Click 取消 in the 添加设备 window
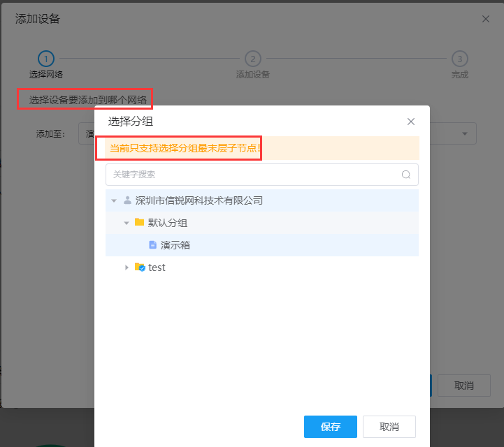The width and height of the screenshot is (504, 447). 464,386
